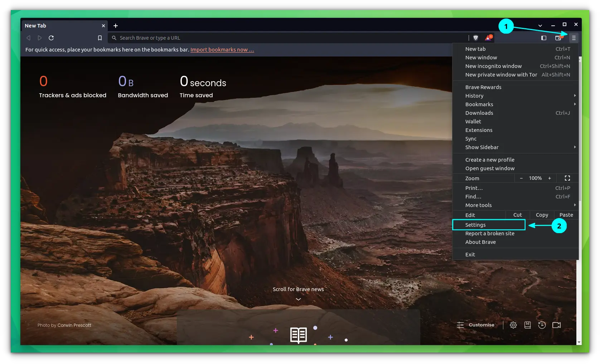Image resolution: width=600 pixels, height=364 pixels.
Task: Open About Brave
Action: (x=516, y=242)
